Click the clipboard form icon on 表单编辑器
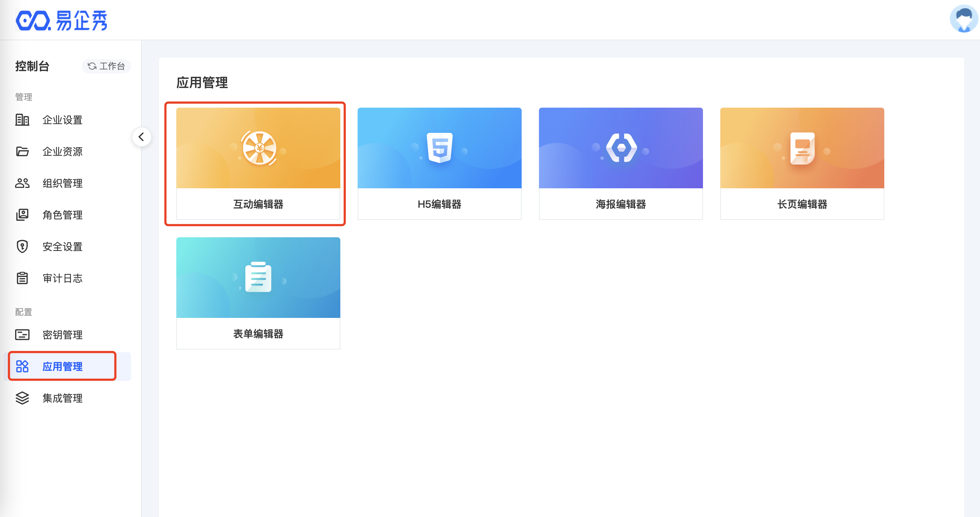This screenshot has height=517, width=980. (258, 277)
